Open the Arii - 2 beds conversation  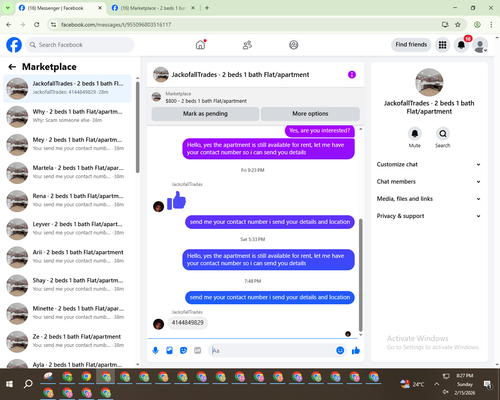(67, 257)
